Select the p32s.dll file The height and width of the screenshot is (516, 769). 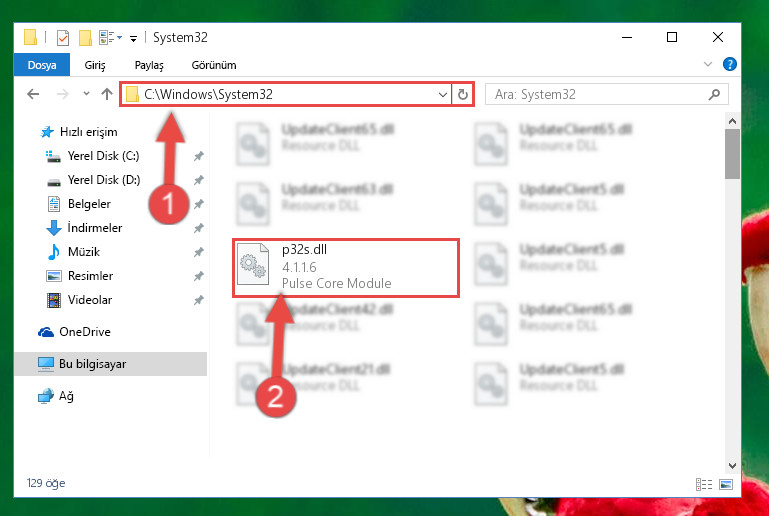tap(346, 267)
